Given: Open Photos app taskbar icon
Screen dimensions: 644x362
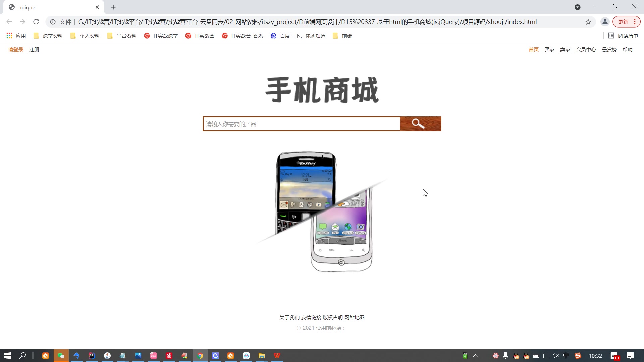Looking at the screenshot, I should click(138, 356).
